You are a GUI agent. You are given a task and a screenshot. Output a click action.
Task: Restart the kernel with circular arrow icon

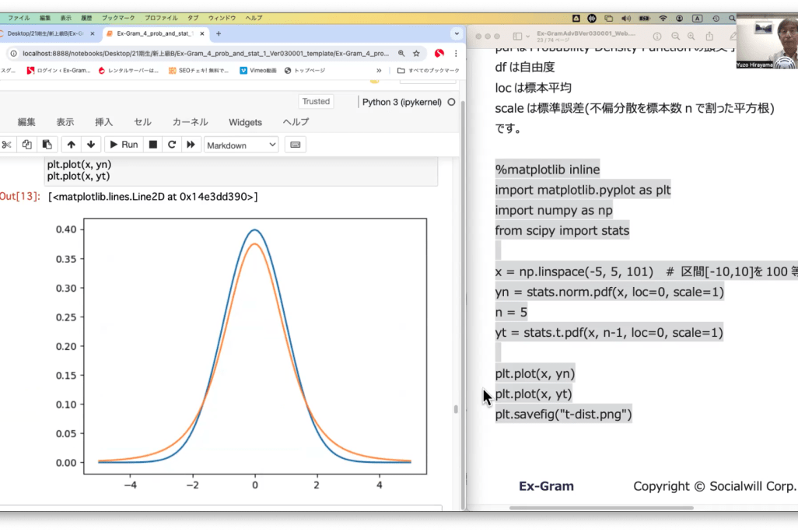pos(172,145)
